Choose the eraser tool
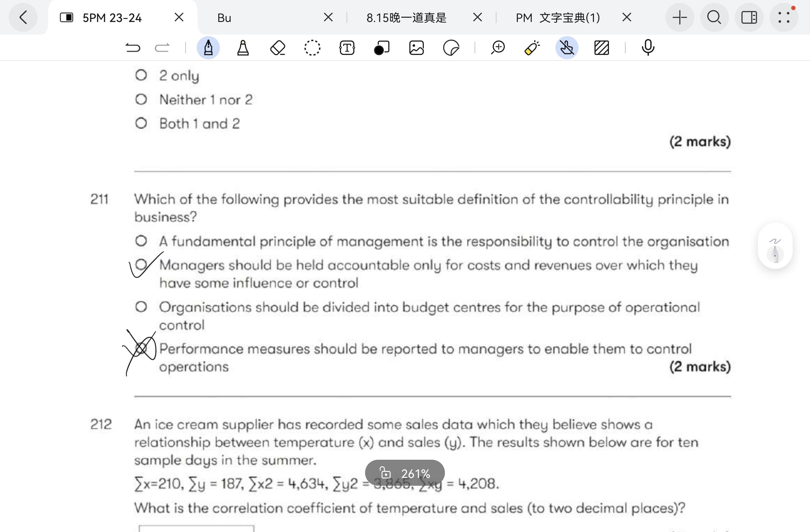 coord(277,48)
